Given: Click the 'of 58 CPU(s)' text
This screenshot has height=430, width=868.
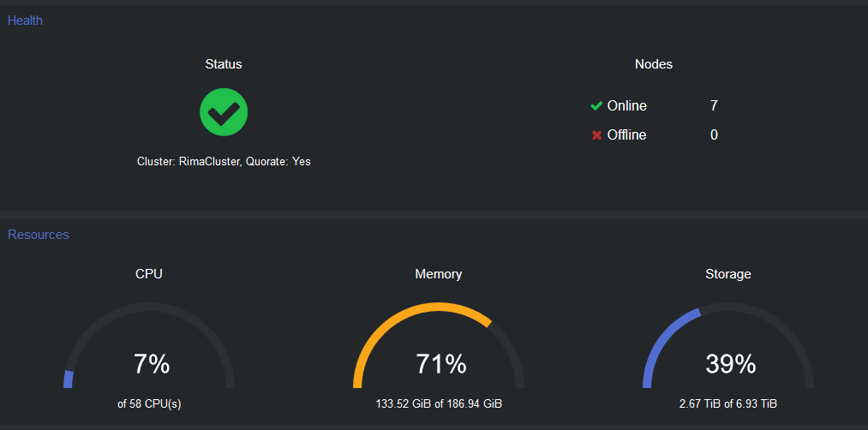Looking at the screenshot, I should 149,403.
